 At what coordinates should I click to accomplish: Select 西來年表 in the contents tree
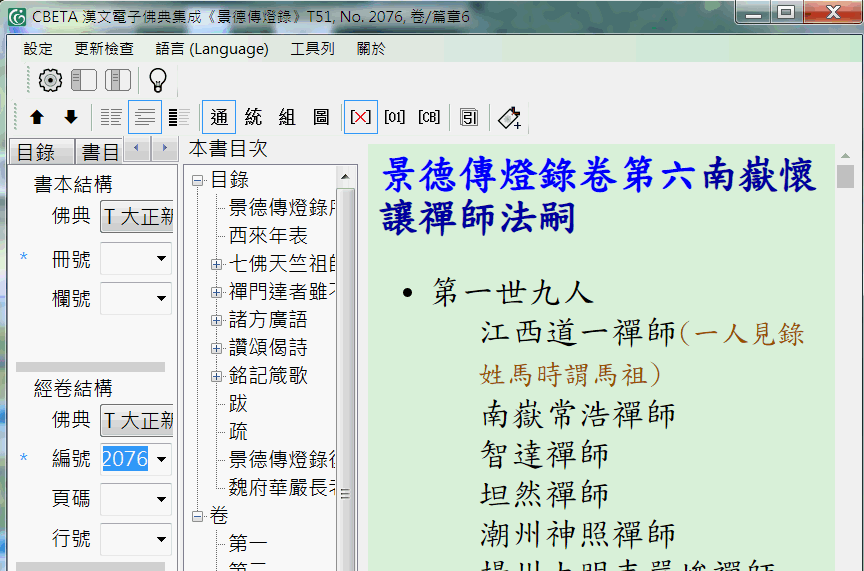pos(268,236)
